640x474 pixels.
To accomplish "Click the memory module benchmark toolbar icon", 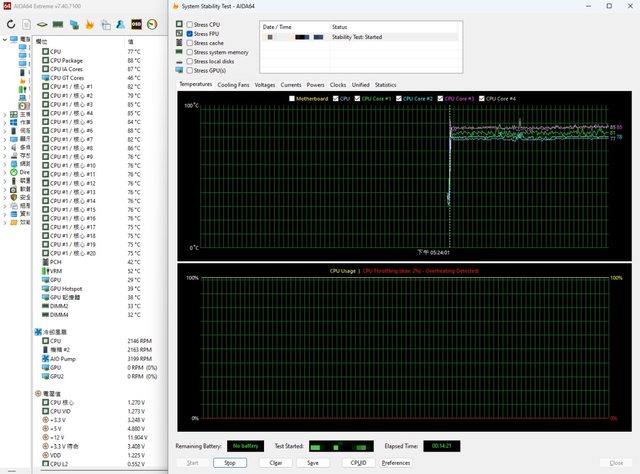I will (x=58, y=23).
